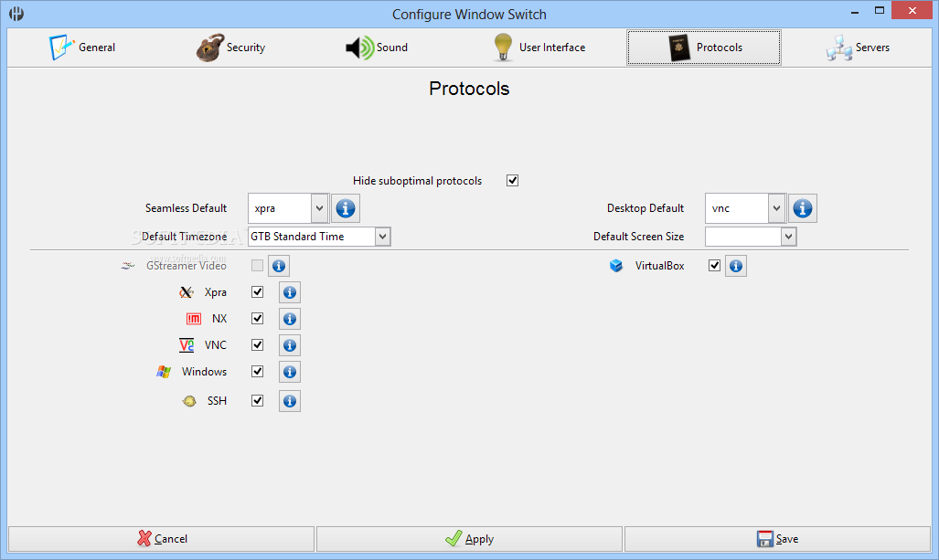939x560 pixels.
Task: Click the Xpra logo icon
Action: tap(187, 292)
